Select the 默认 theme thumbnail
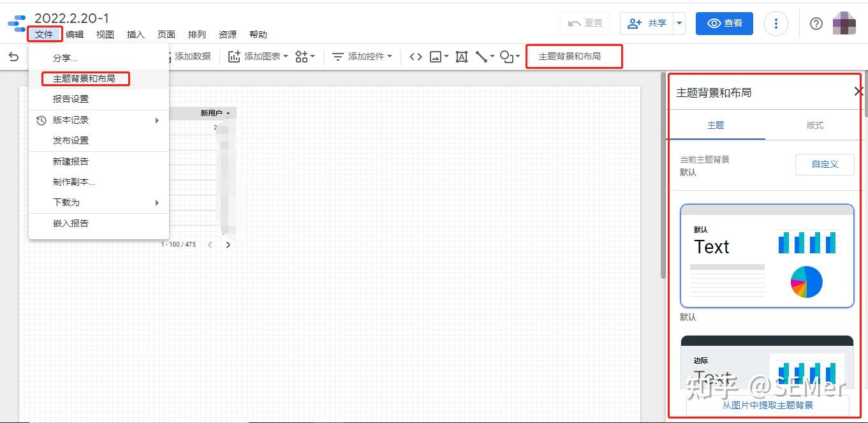The width and height of the screenshot is (868, 423). pyautogui.click(x=766, y=255)
